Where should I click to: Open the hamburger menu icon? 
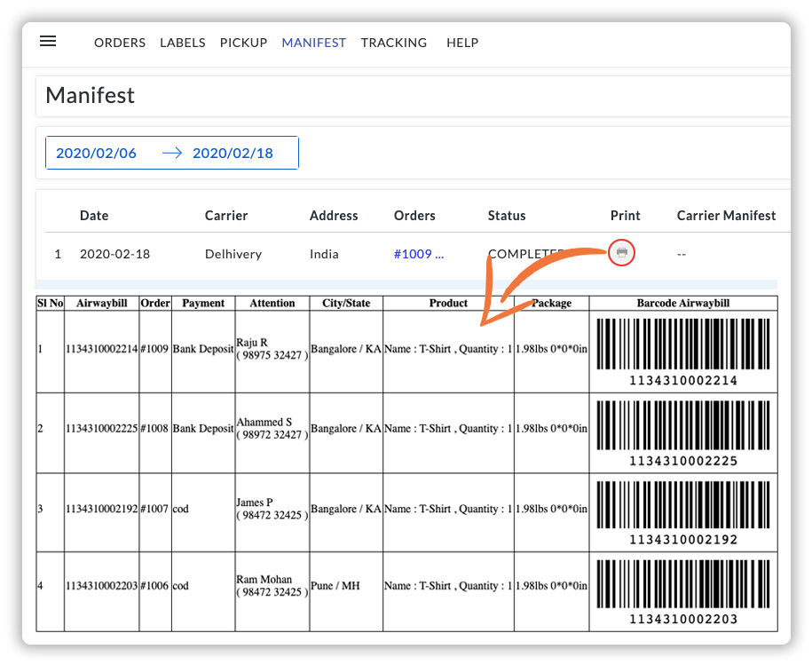pyautogui.click(x=48, y=42)
